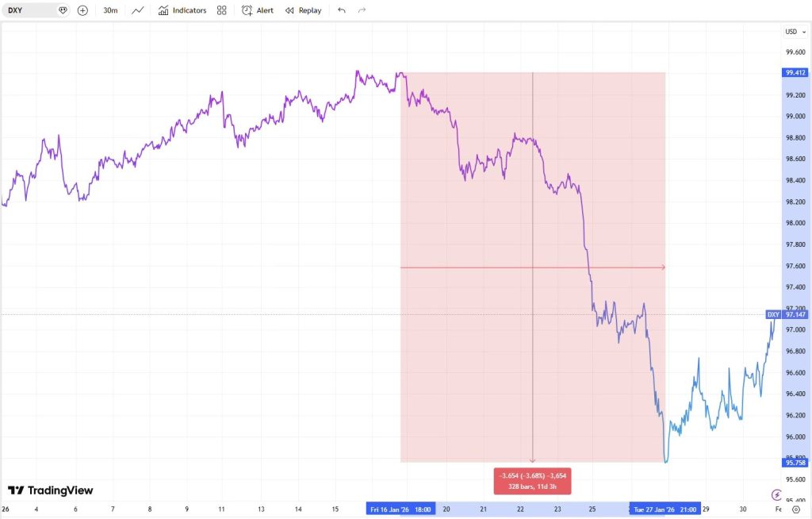Click the Fri 16 Jan '26 18:00 time marker
This screenshot has width=812, height=519.
click(400, 509)
